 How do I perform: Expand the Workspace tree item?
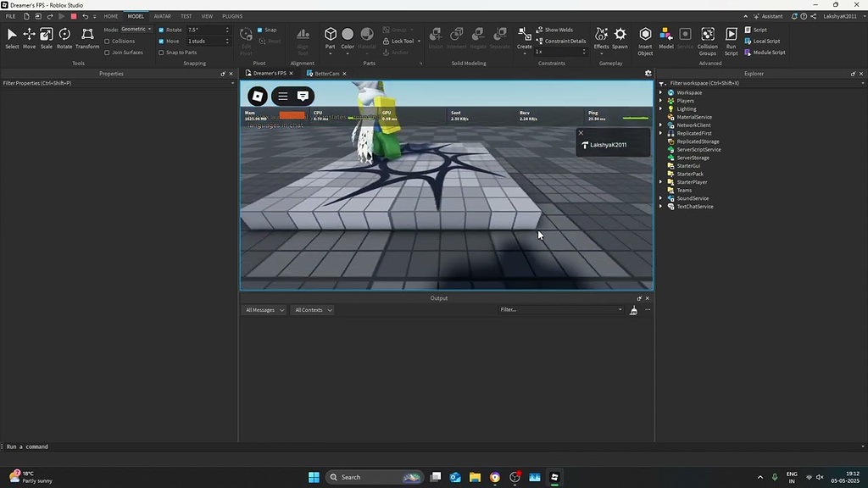click(661, 92)
